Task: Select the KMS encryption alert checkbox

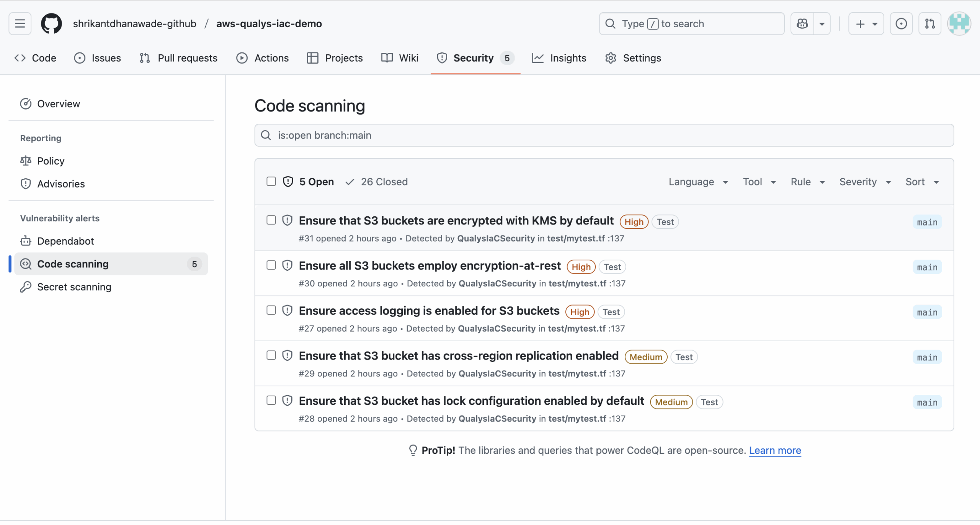Action: point(271,220)
